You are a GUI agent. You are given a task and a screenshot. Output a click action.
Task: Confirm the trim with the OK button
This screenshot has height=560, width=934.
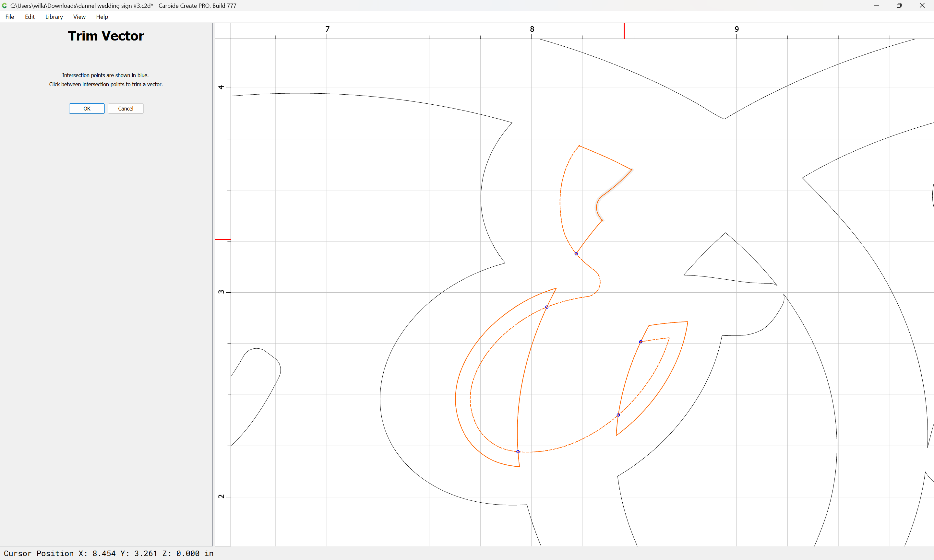[x=87, y=109]
